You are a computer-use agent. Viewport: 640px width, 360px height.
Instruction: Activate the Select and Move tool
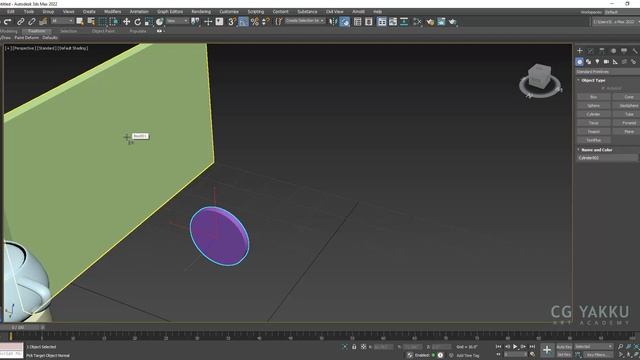pyautogui.click(x=127, y=22)
